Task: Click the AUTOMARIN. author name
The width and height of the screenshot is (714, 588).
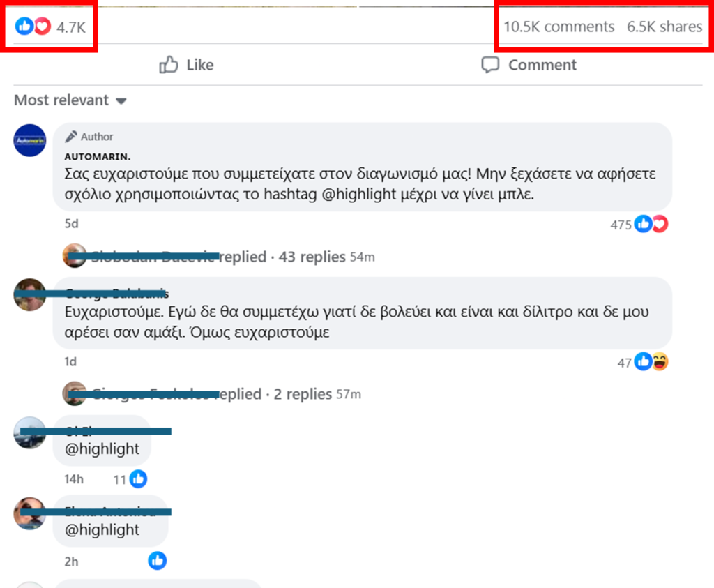Action: (x=98, y=157)
